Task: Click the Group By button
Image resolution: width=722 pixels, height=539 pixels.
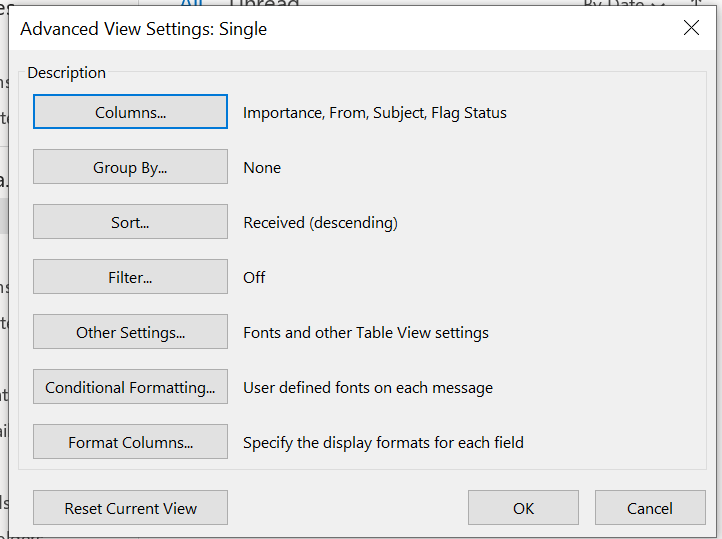Action: coord(130,167)
